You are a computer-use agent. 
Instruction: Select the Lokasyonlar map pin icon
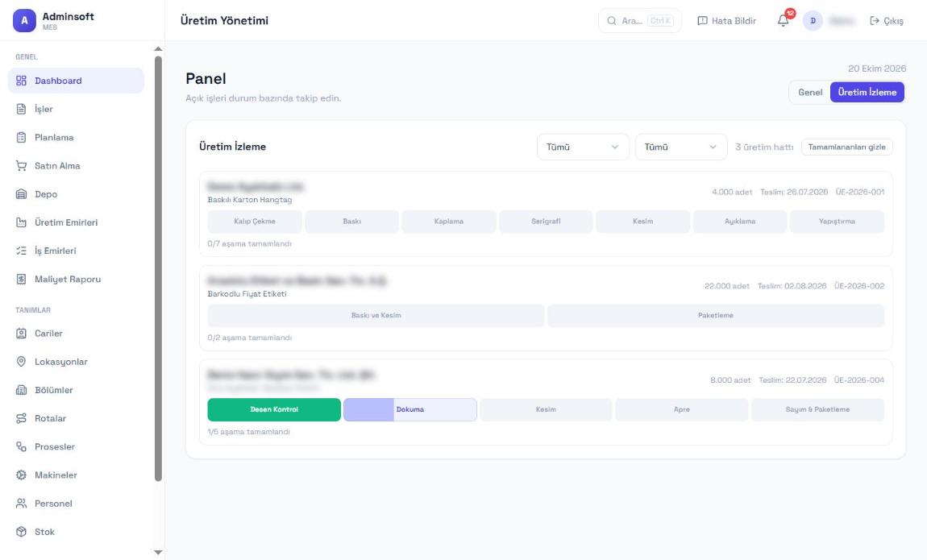[21, 362]
